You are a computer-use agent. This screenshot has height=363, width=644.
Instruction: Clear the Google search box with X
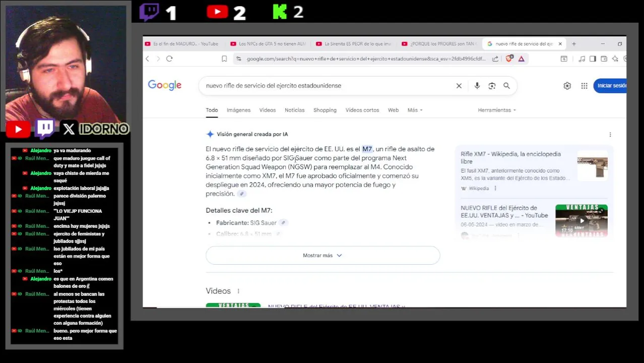pyautogui.click(x=459, y=86)
